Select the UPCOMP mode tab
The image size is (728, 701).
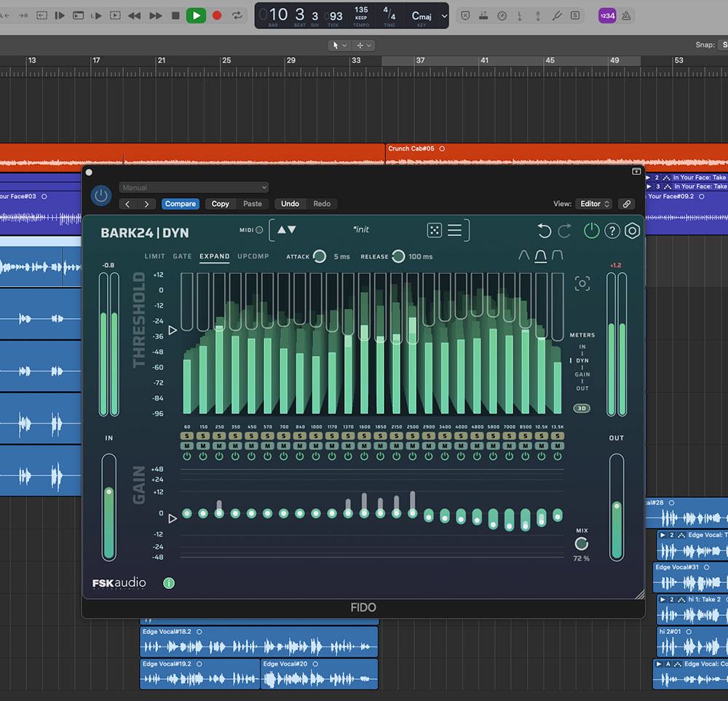click(x=253, y=256)
